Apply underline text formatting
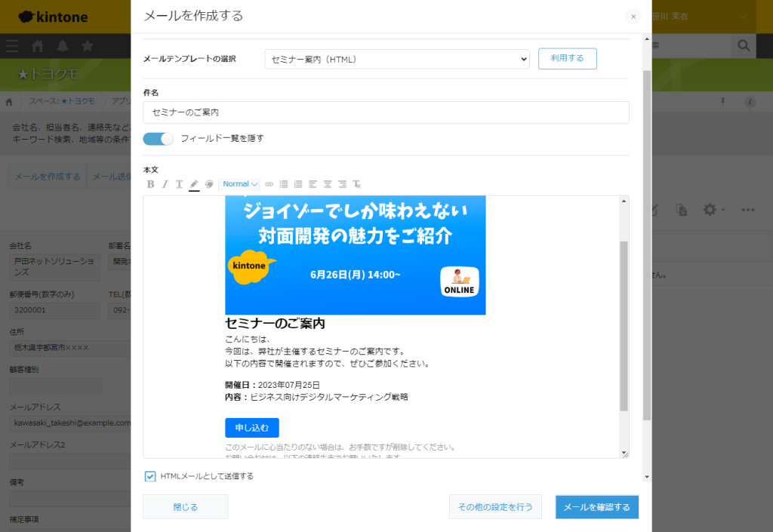Viewport: 773px width, 532px height. pos(180,184)
